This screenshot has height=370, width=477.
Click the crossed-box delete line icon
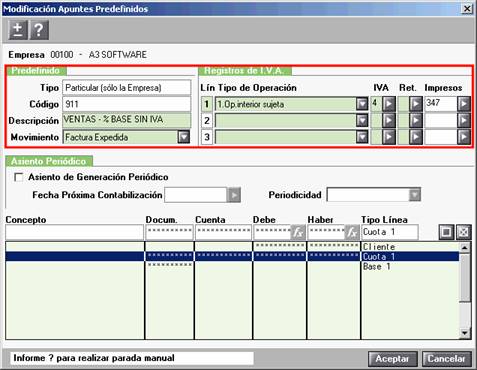tap(464, 232)
